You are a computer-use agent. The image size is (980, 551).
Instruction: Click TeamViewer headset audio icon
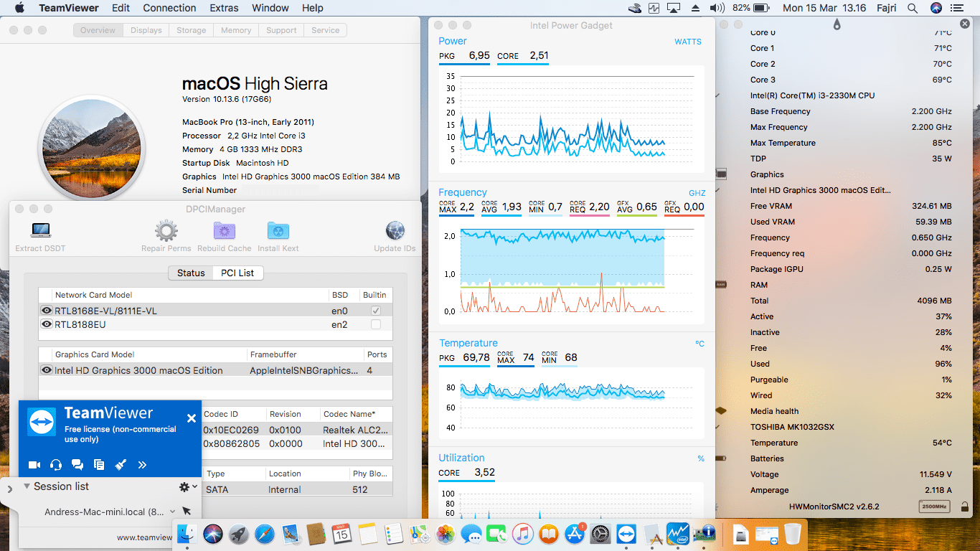[56, 465]
